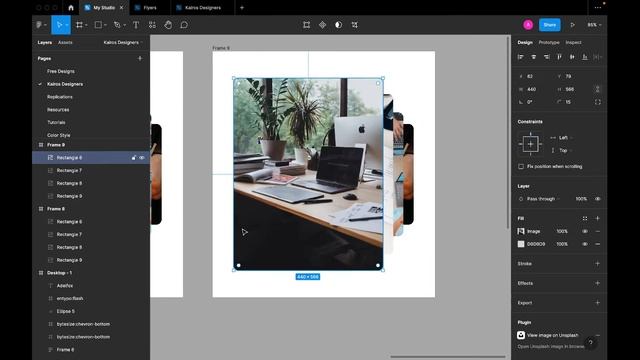Open the Figma main menu icon
Image resolution: width=640 pixels, height=360 pixels.
(39, 25)
